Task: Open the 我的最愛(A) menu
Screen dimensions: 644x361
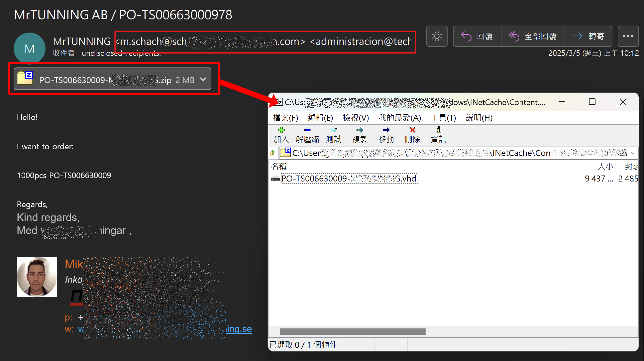Action: [400, 118]
